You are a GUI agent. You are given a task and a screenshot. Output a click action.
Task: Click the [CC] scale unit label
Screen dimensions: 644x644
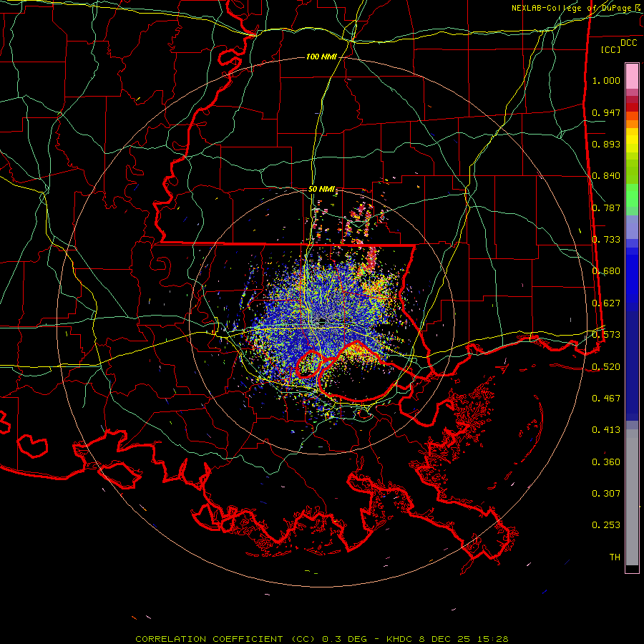click(x=611, y=49)
